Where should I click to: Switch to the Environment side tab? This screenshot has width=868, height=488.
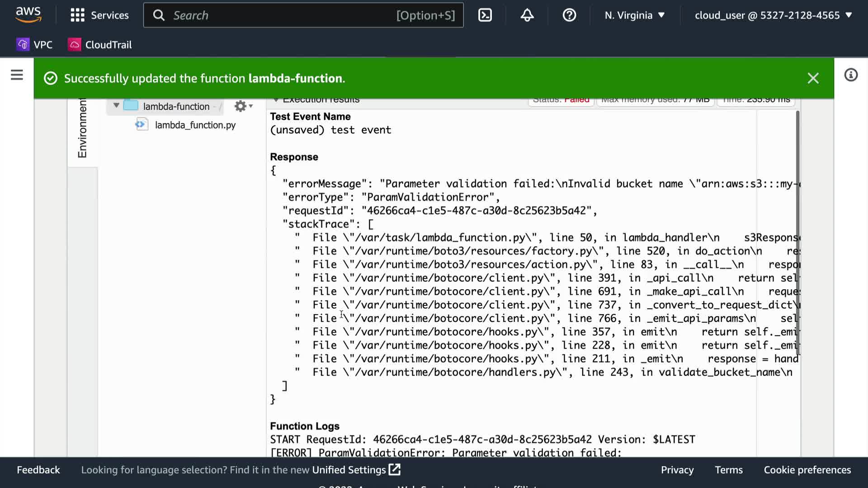click(x=82, y=129)
